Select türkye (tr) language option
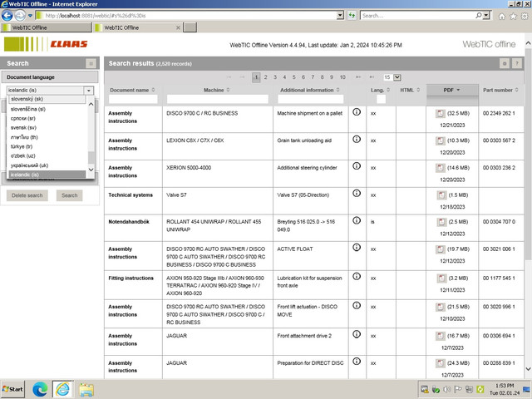 coord(47,146)
